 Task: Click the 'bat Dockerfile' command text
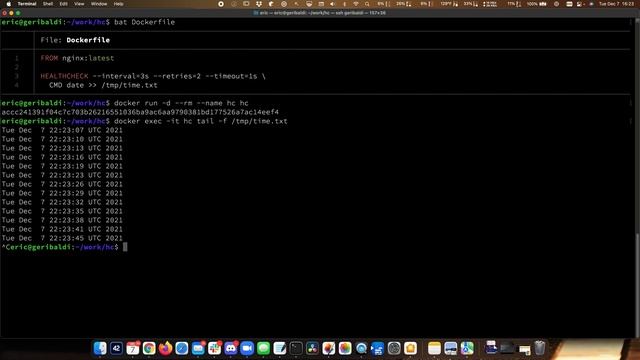point(144,22)
